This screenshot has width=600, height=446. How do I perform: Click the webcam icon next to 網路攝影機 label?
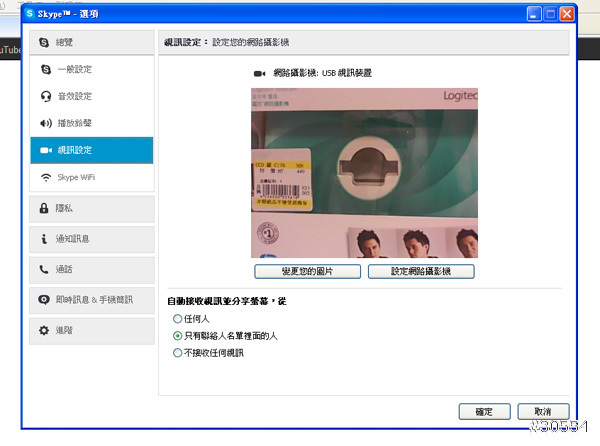[259, 73]
